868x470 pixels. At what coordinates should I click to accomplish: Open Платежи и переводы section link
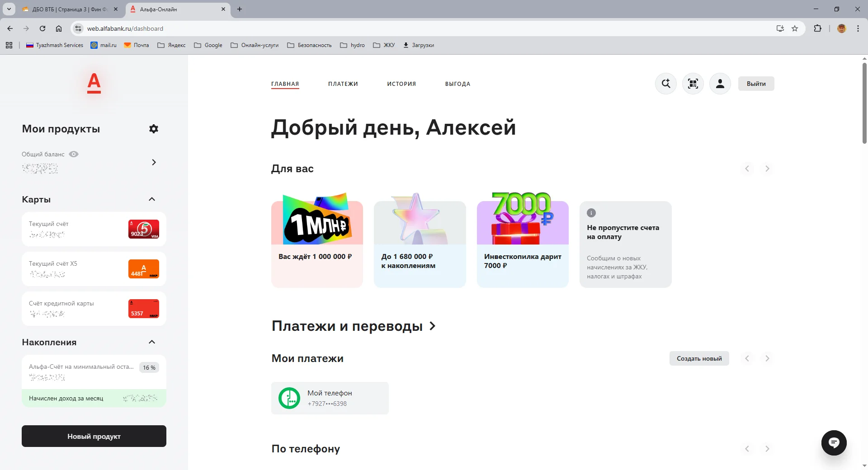pyautogui.click(x=354, y=326)
